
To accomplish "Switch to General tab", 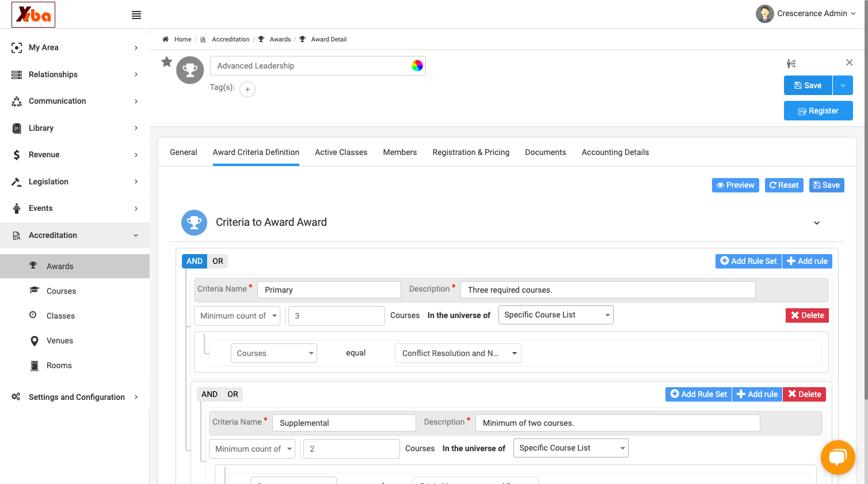I will click(x=184, y=152).
